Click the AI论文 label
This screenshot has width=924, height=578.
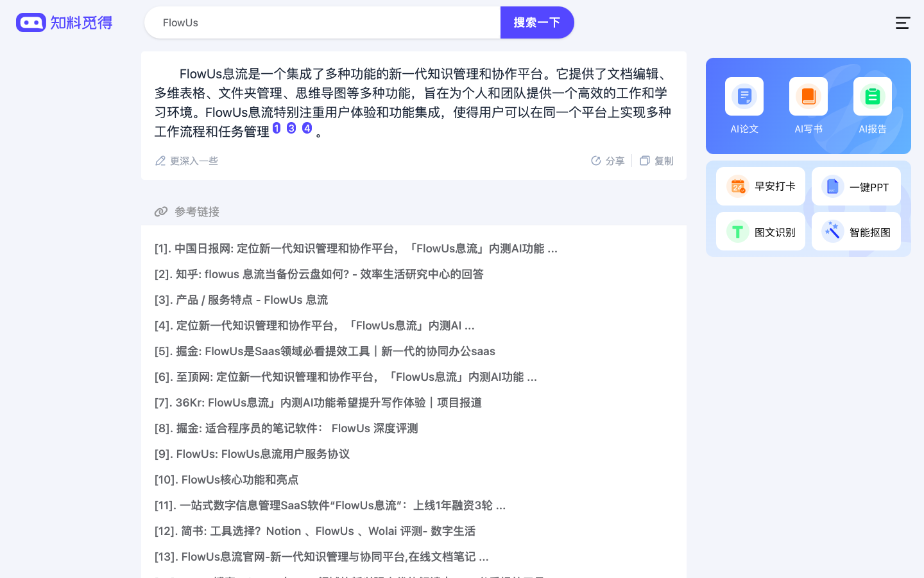pos(744,129)
